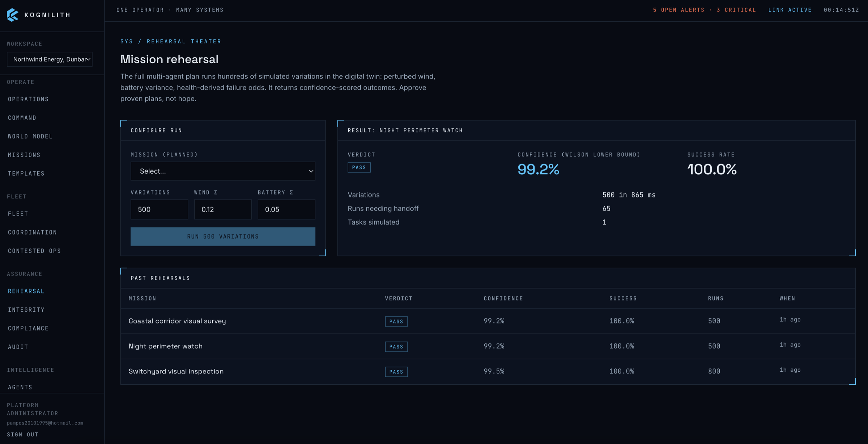The image size is (868, 444).
Task: Click the PASS verdict badge in results
Action: click(x=359, y=167)
